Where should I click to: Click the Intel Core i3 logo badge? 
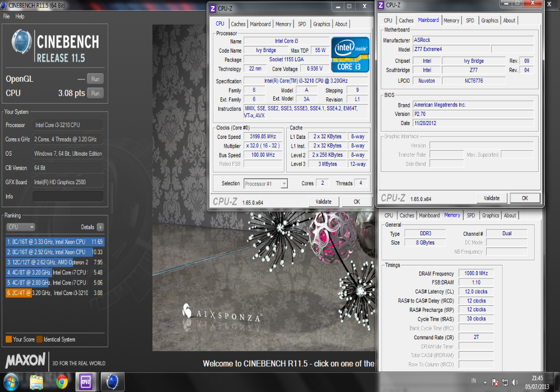point(350,55)
